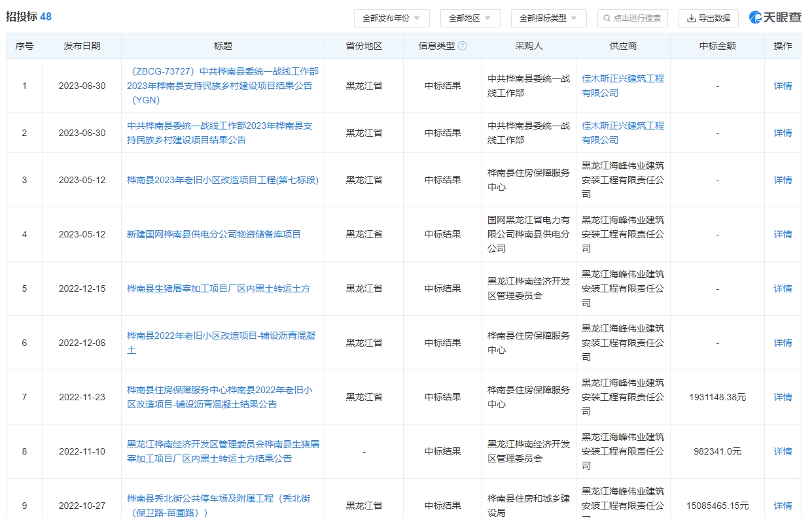This screenshot has width=812, height=518.
Task: Click the 发布日期 column header
Action: point(82,46)
